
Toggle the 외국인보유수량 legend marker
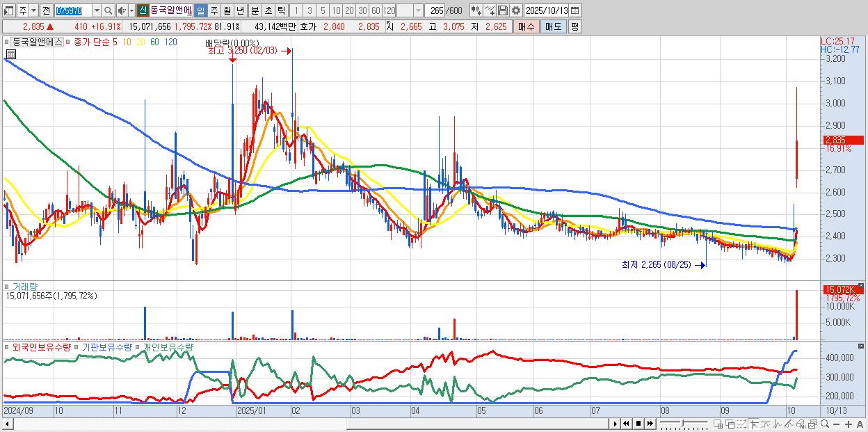click(x=8, y=346)
